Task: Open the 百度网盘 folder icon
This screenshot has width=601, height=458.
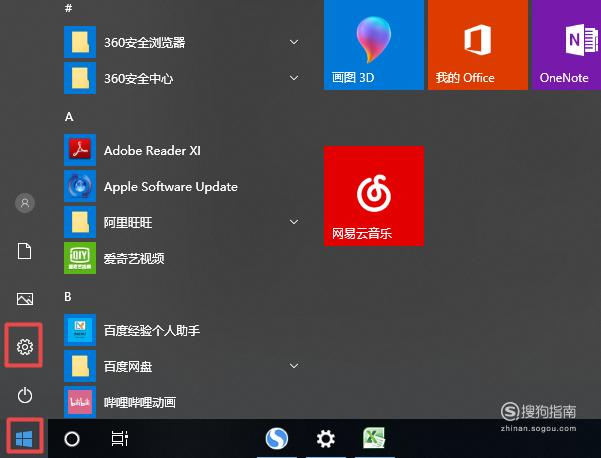Action: pos(80,366)
